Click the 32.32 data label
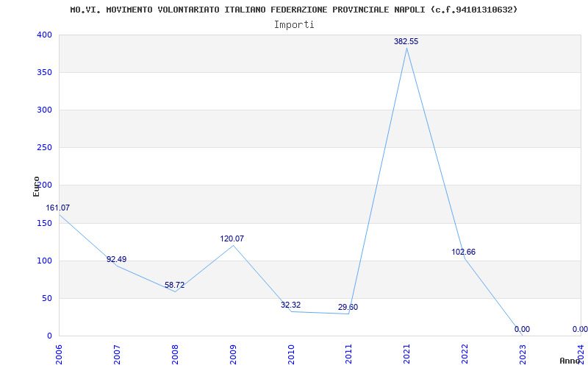588x368 pixels. click(290, 305)
